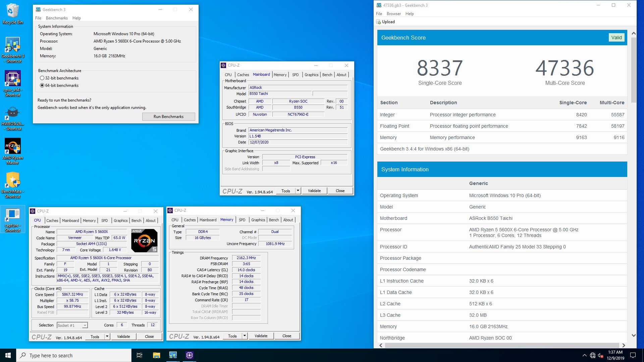Viewport: 644px width, 362px height.
Task: Click the Integer section row
Action: tap(502, 115)
